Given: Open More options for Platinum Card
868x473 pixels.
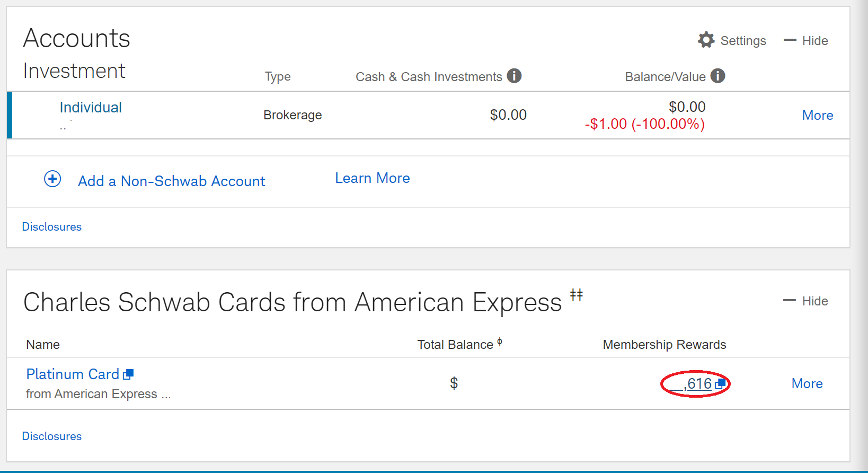Looking at the screenshot, I should [x=807, y=383].
